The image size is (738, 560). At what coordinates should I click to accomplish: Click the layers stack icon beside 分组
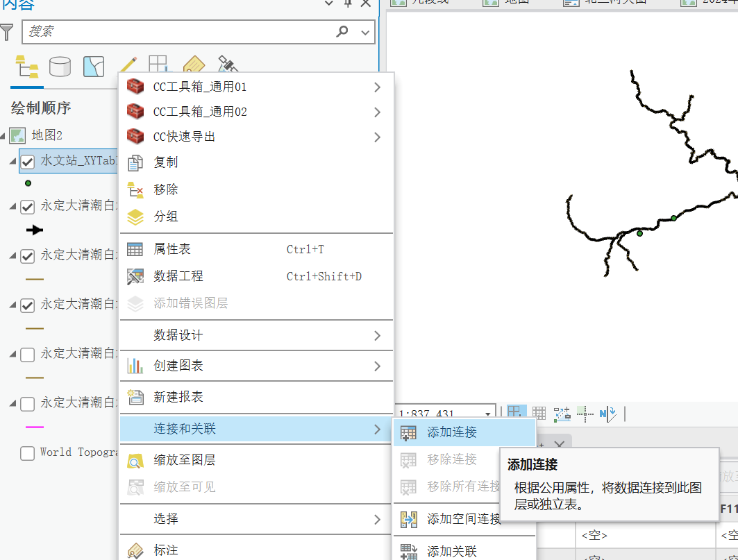pyautogui.click(x=135, y=217)
